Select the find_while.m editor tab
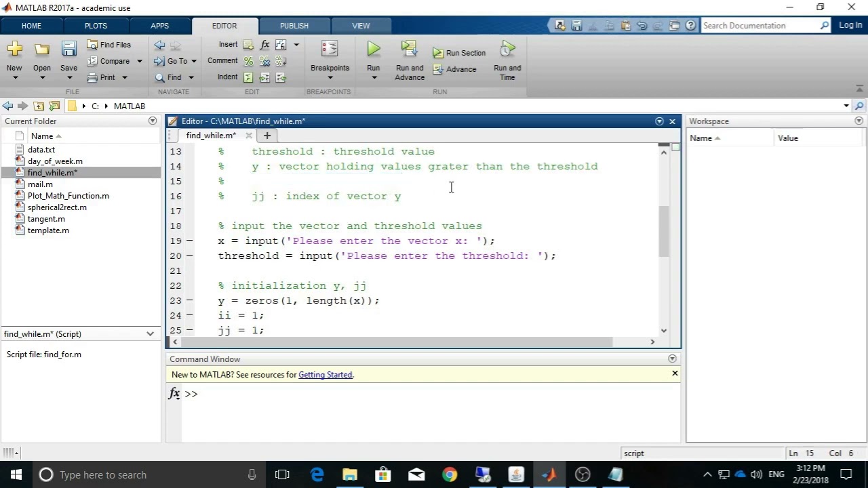 tap(211, 136)
